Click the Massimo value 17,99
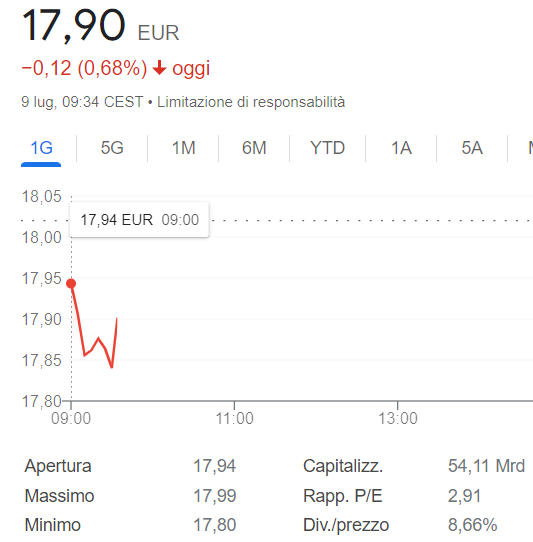533x542 pixels. pos(215,496)
